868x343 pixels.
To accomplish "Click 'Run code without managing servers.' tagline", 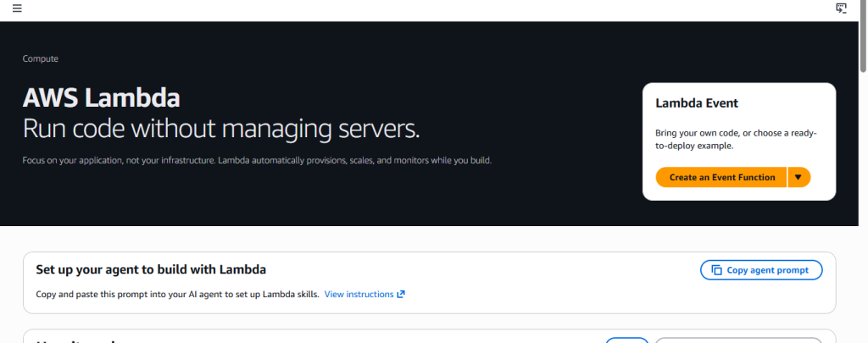I will click(221, 130).
